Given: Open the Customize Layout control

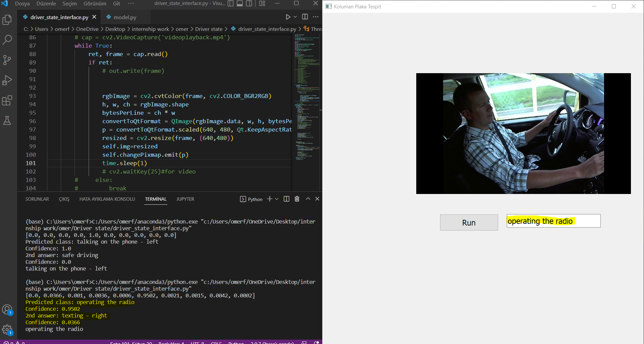Looking at the screenshot, I should [x=262, y=3].
